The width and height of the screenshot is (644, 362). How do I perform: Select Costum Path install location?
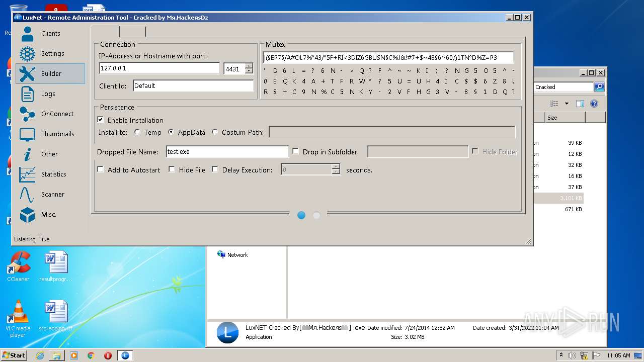[x=215, y=132]
